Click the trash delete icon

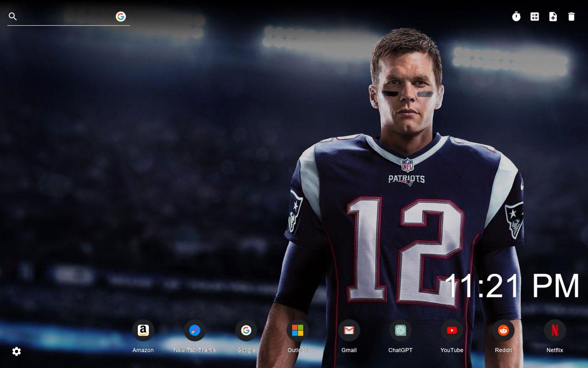click(571, 17)
